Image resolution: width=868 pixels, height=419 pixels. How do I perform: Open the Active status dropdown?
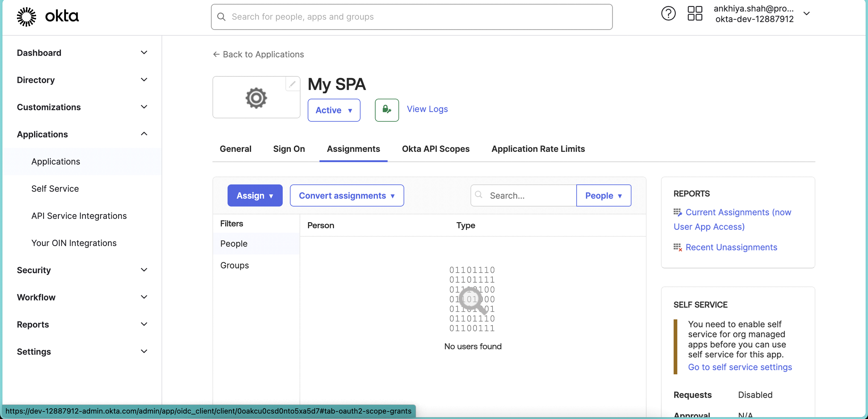pyautogui.click(x=334, y=110)
